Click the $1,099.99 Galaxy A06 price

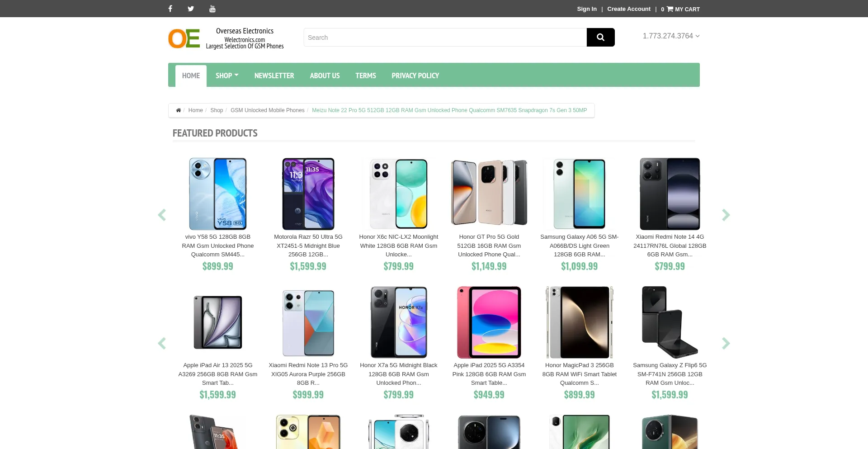[580, 266]
